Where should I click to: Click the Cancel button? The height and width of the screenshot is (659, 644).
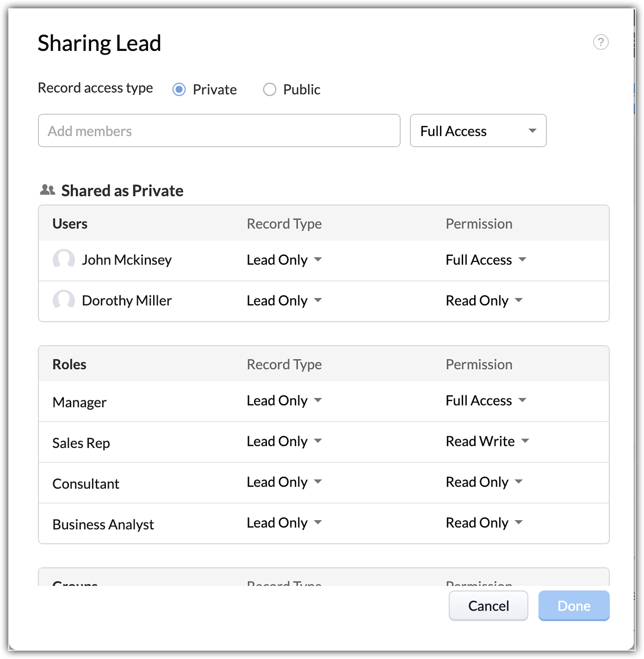pos(488,606)
